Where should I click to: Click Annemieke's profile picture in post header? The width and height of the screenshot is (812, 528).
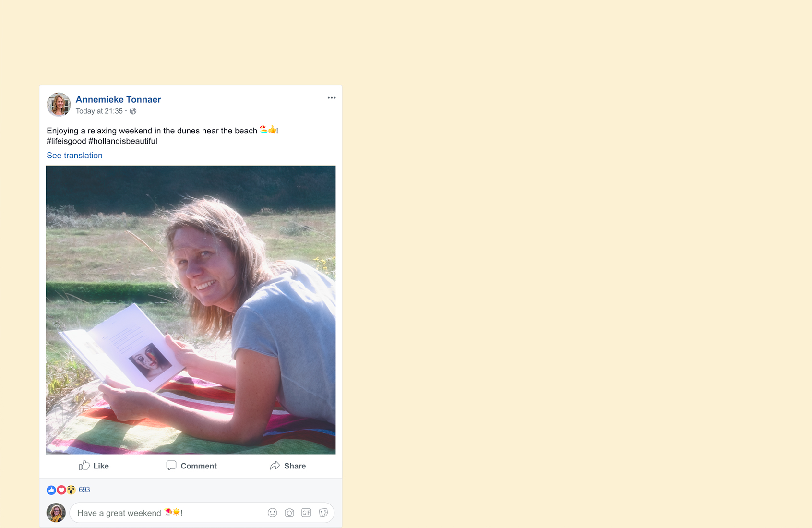click(x=59, y=105)
